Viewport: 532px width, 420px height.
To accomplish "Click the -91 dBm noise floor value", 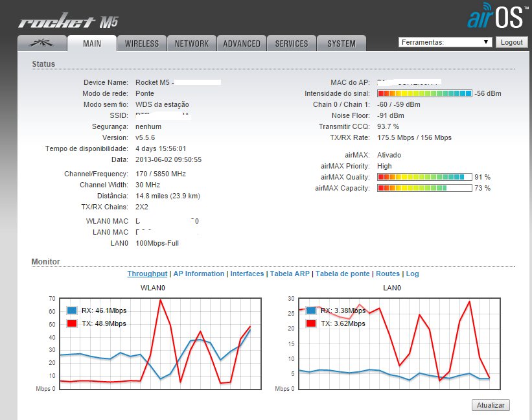I will pyautogui.click(x=391, y=115).
